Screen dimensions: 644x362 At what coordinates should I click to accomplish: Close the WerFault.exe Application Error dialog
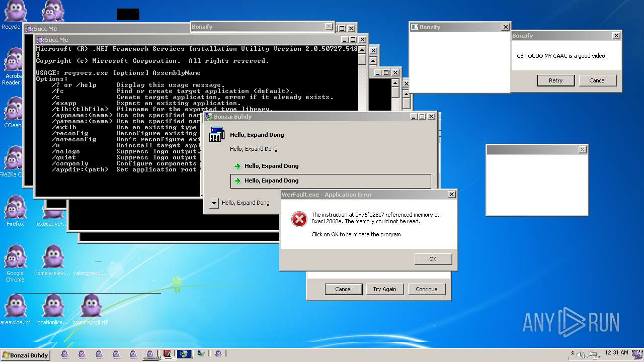coord(451,195)
